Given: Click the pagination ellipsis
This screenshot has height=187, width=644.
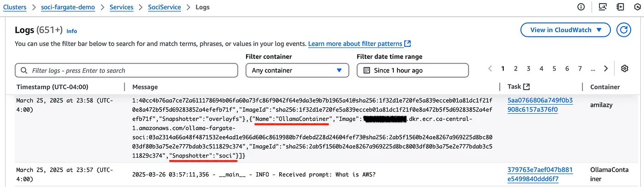Looking at the screenshot, I should (x=593, y=69).
